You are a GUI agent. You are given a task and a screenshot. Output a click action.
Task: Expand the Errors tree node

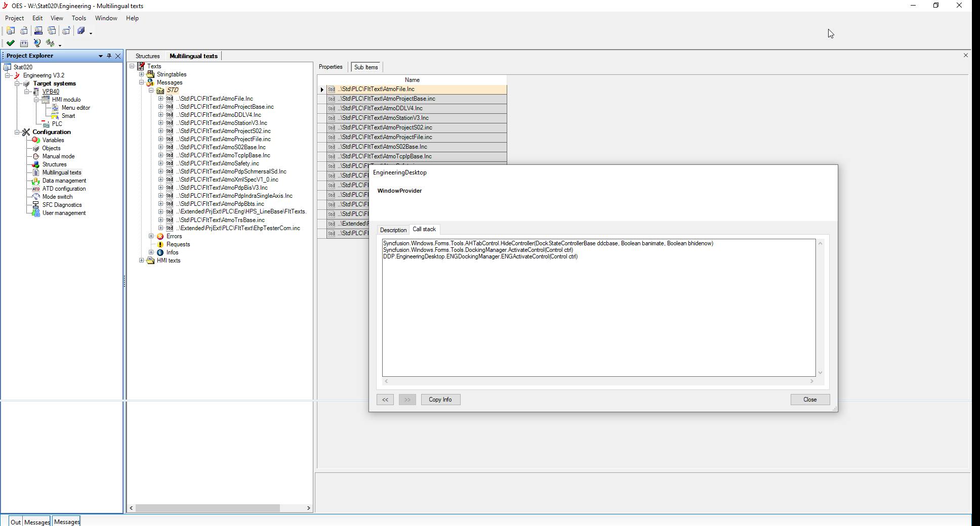pos(151,236)
